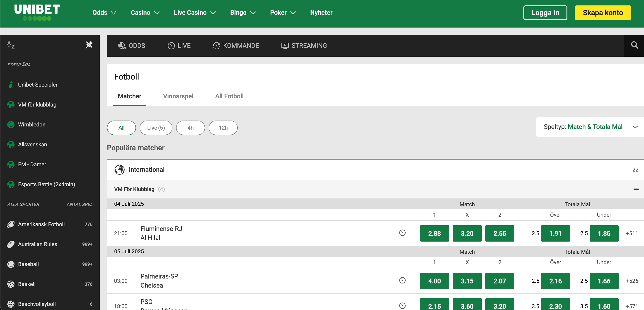Screen dimensions: 644x310
Task: Click ODDS icon in dark navigation bar
Action: point(122,46)
